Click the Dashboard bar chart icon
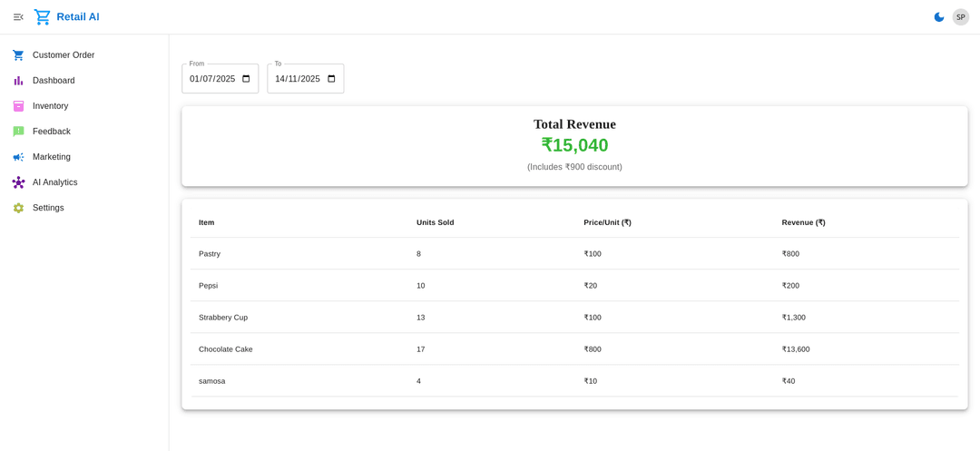The height and width of the screenshot is (451, 980). 18,81
